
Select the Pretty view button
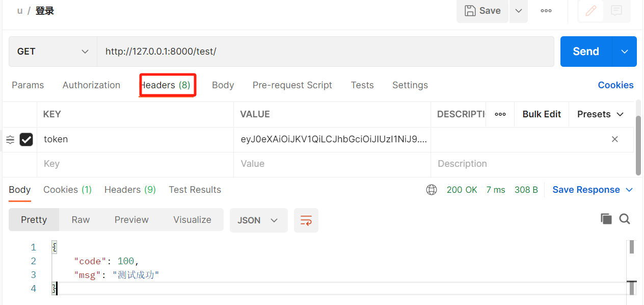pos(34,220)
